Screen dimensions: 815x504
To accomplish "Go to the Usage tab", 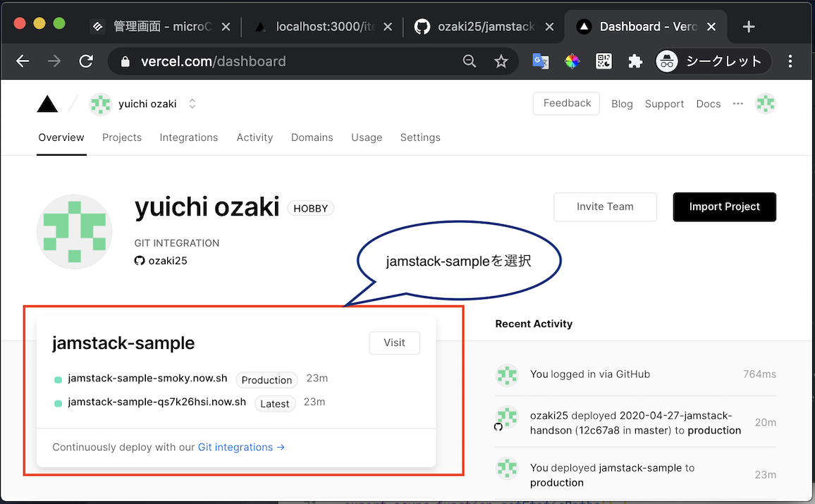I will 367,137.
